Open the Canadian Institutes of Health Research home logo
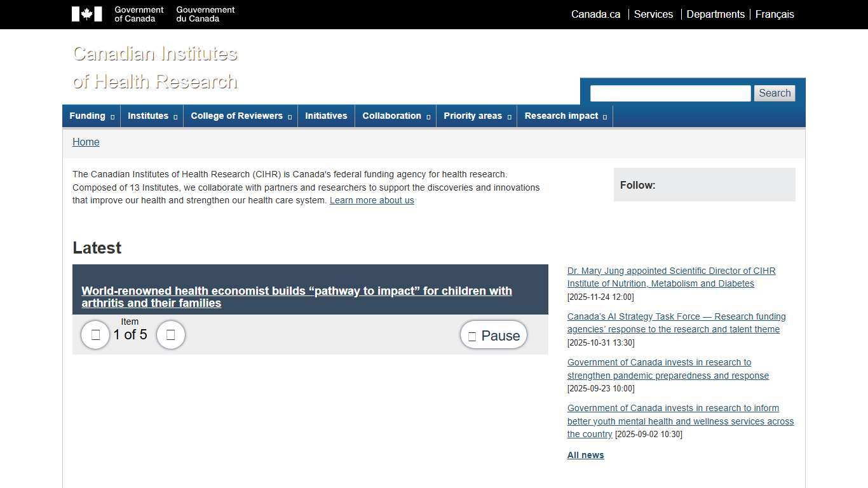Viewport: 868px width, 488px height. click(x=154, y=67)
